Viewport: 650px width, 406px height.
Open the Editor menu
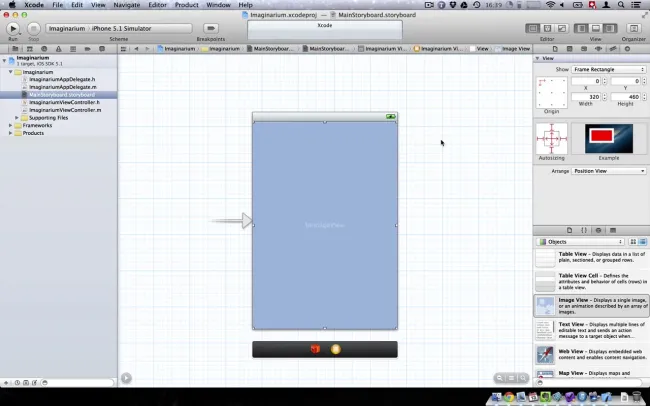click(x=158, y=5)
